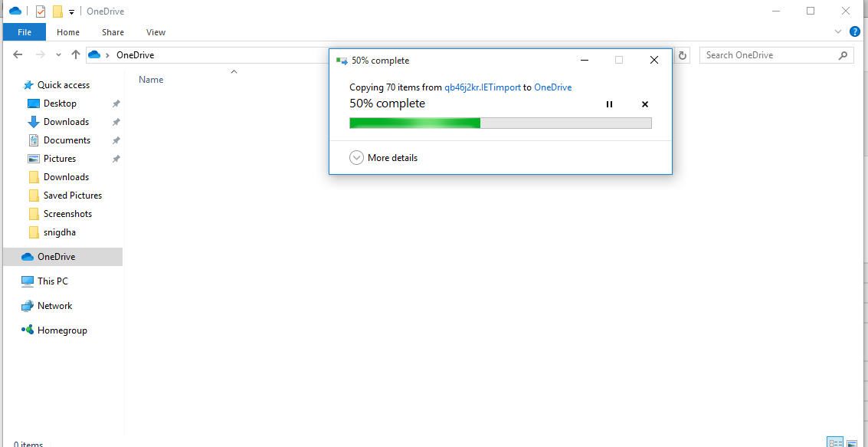Click the breadcrumb chevron before OneDrive
The width and height of the screenshot is (868, 447).
107,55
